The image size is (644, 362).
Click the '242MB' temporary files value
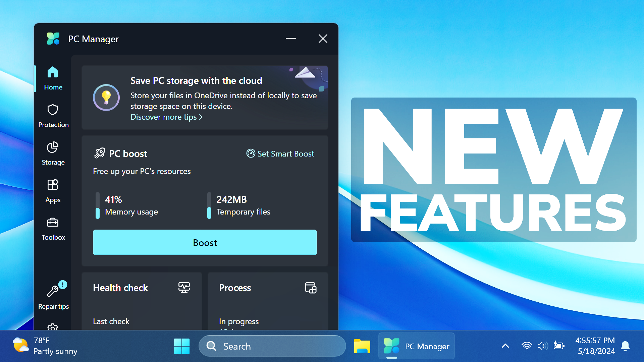232,199
